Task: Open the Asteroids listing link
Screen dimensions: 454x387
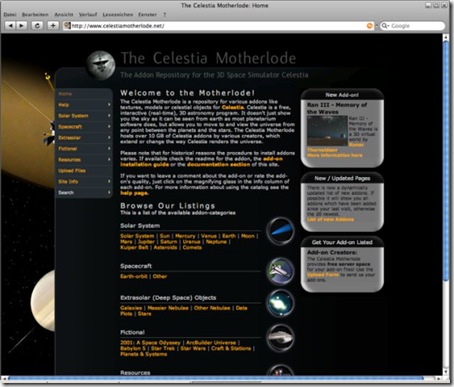Action: [166, 247]
